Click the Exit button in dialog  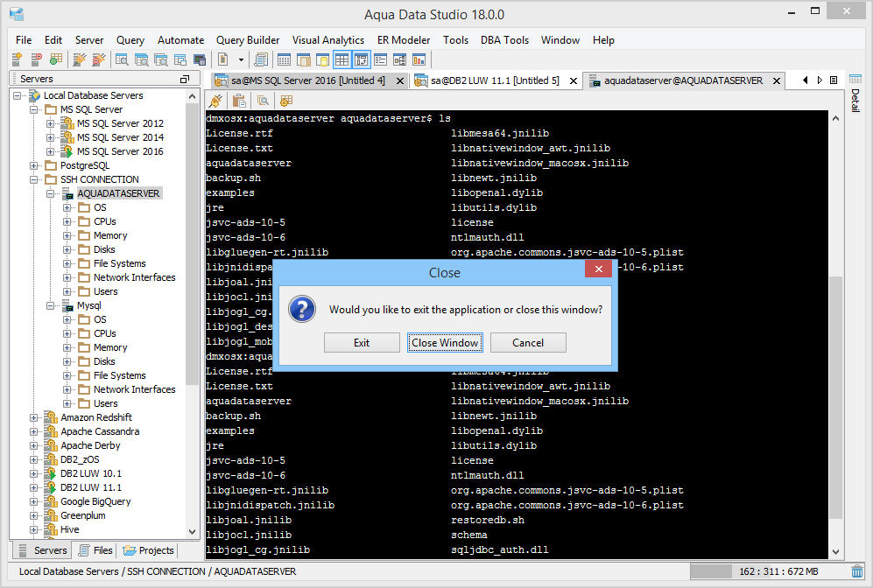[x=362, y=343]
